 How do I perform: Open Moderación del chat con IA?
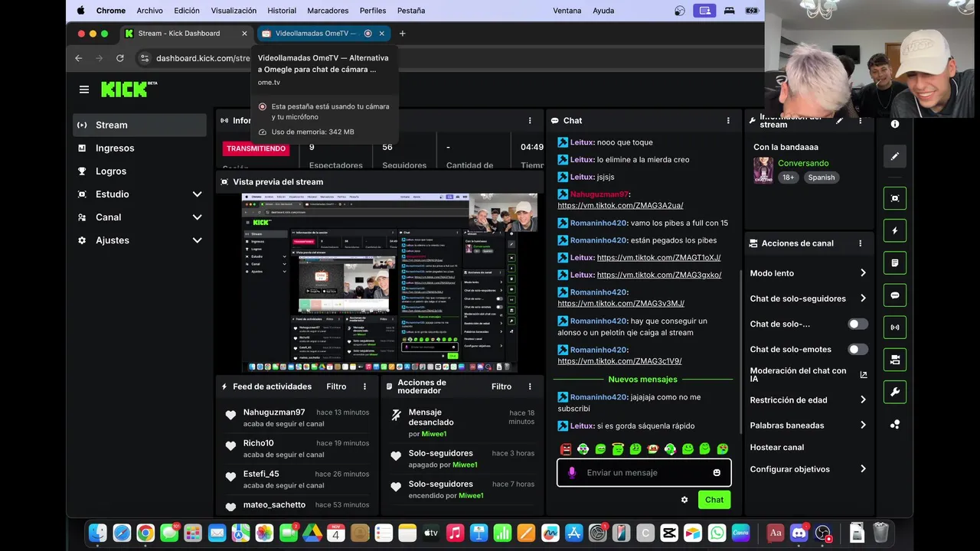[808, 374]
